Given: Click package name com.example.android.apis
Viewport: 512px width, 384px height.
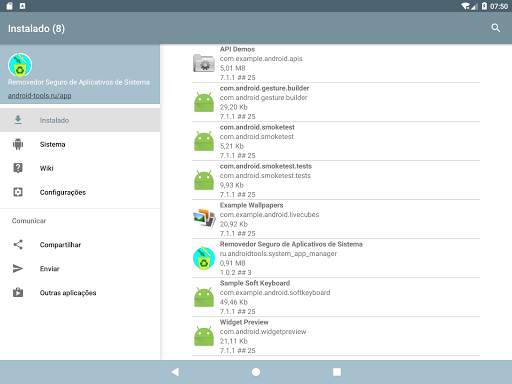Looking at the screenshot, I should click(261, 59).
